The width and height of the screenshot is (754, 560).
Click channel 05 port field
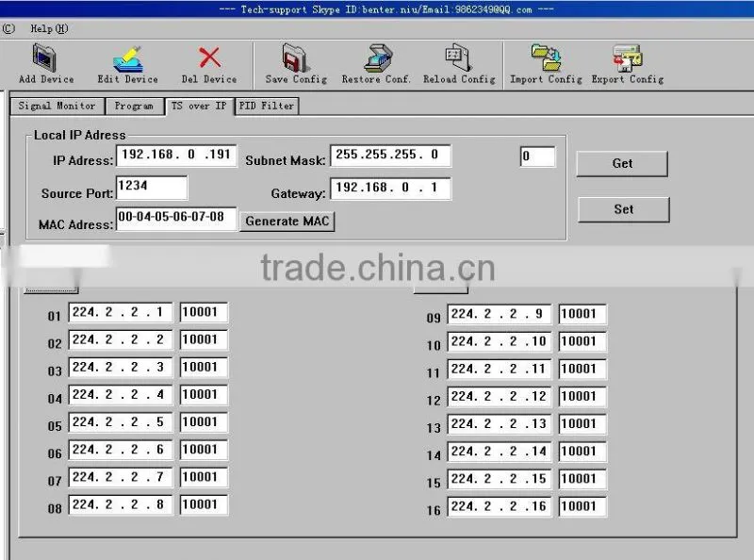point(204,422)
